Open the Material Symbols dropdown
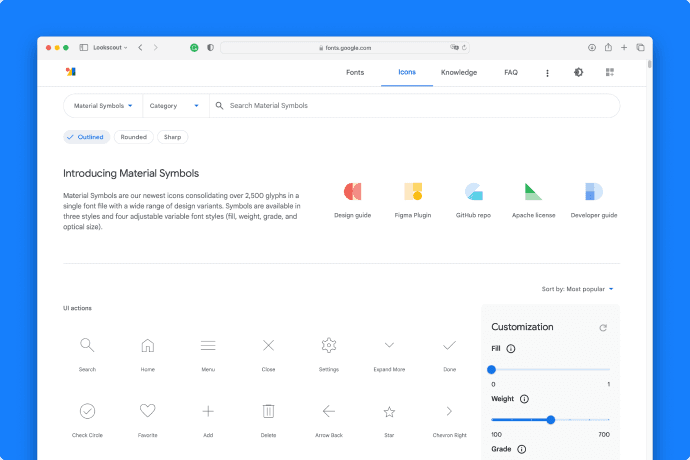This screenshot has height=460, width=690. pos(103,106)
